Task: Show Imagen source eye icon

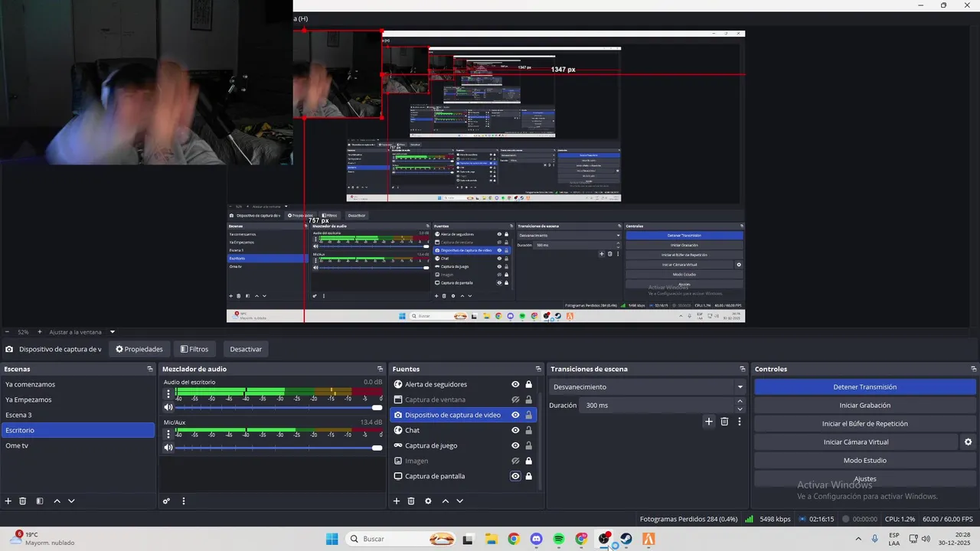Action: 515,461
